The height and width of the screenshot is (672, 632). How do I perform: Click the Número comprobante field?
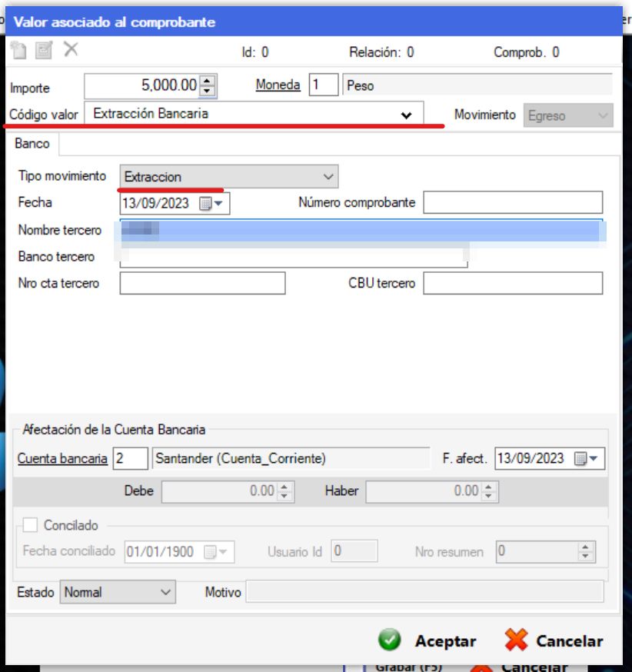[513, 202]
